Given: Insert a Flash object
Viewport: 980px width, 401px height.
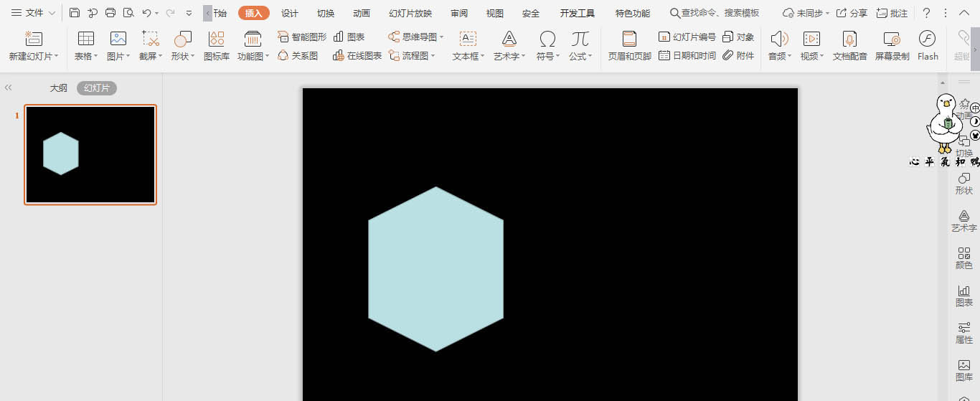Looking at the screenshot, I should click(x=927, y=45).
